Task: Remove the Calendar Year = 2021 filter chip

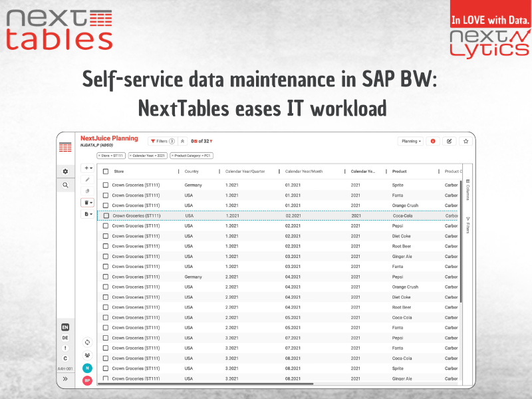Action: (x=131, y=156)
